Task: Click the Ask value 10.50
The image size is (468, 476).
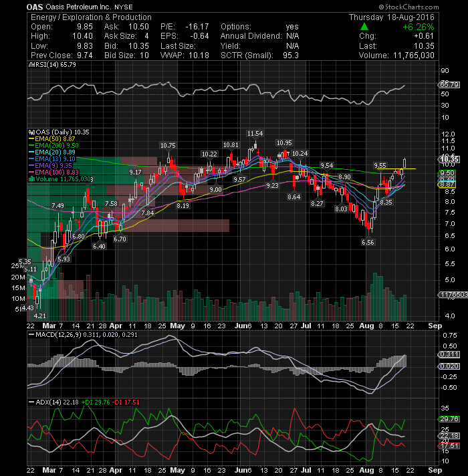Action: point(138,27)
